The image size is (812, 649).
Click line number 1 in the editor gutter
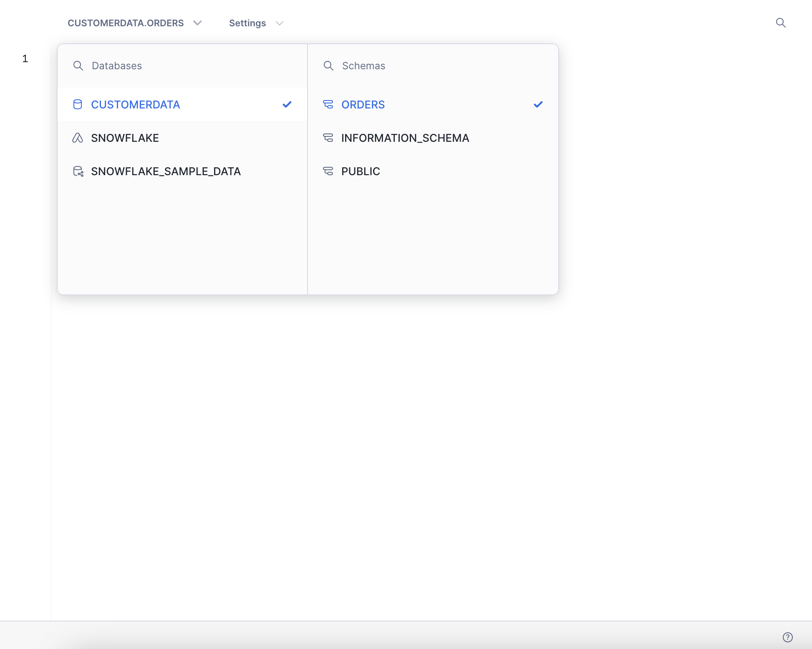25,58
